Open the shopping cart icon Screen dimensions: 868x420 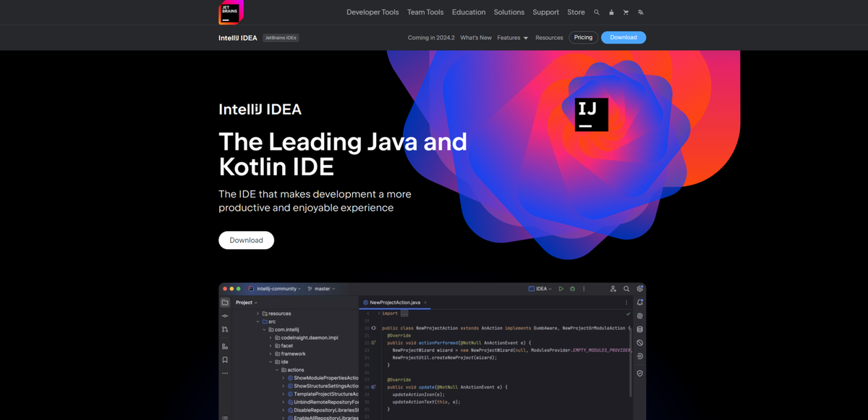click(626, 12)
